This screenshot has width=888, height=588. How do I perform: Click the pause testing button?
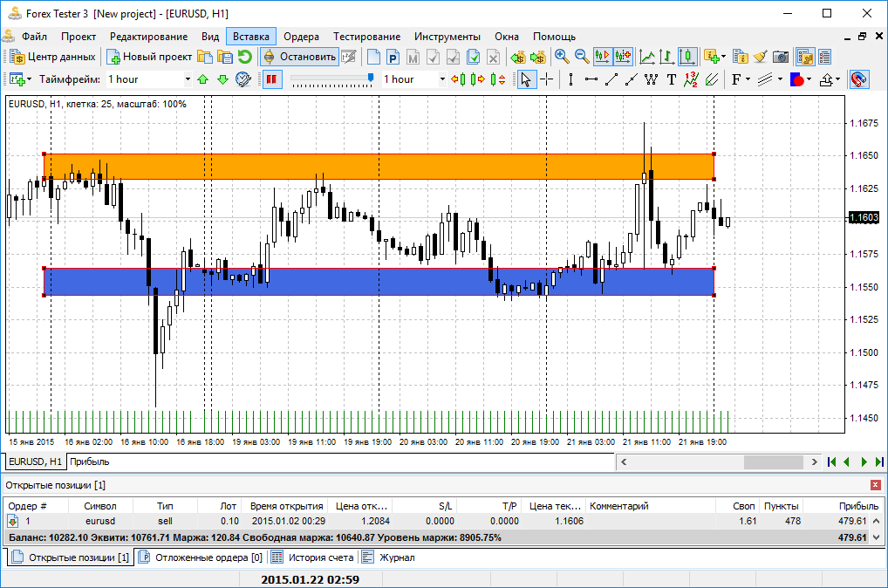click(271, 79)
